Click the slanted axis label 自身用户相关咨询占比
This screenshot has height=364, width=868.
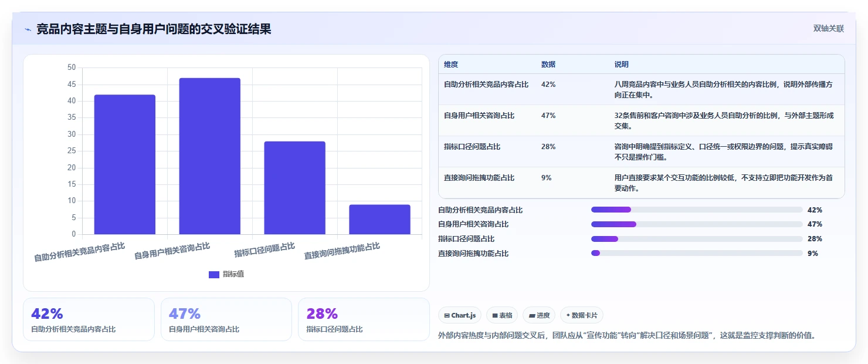pyautogui.click(x=172, y=251)
